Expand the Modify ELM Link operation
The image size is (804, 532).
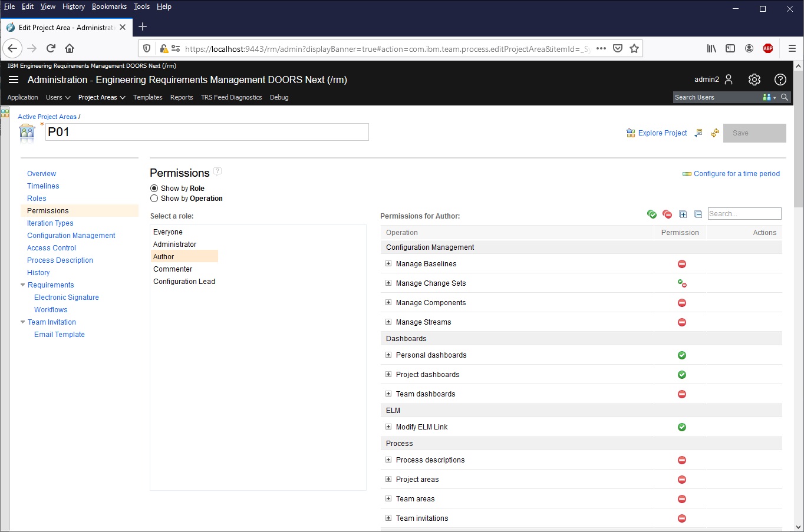pyautogui.click(x=388, y=427)
